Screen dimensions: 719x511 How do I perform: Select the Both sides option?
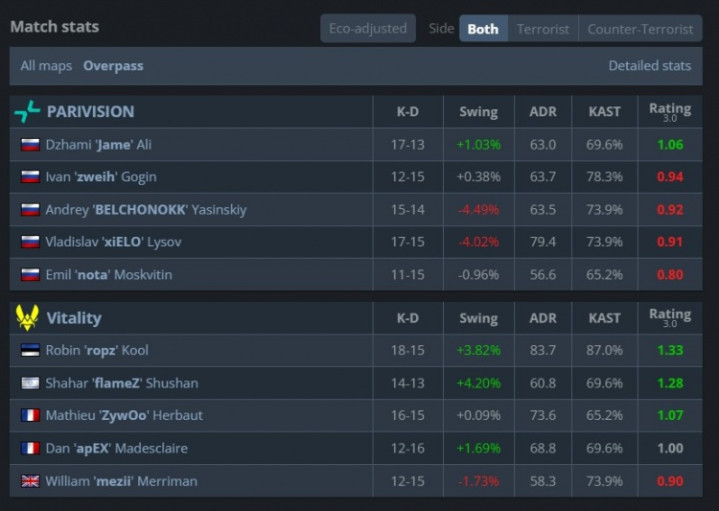[483, 29]
